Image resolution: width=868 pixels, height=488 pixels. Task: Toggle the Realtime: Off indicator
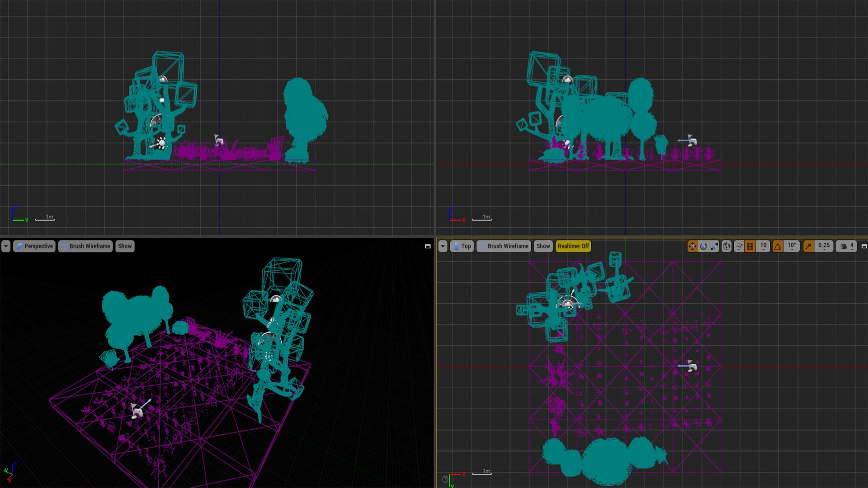click(573, 246)
